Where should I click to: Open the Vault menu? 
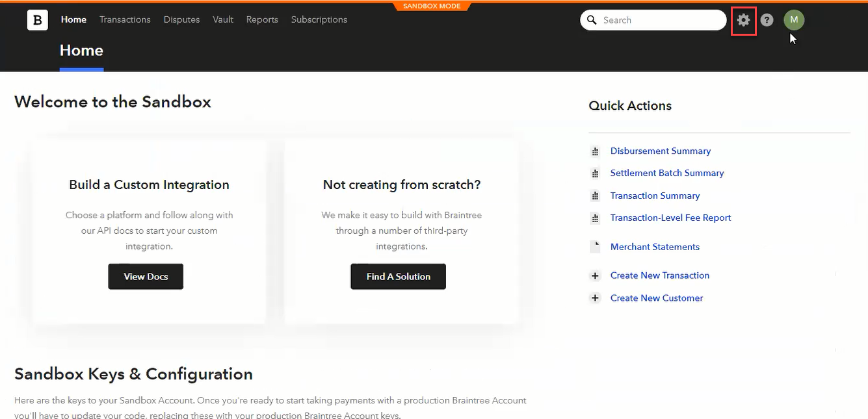pos(223,19)
